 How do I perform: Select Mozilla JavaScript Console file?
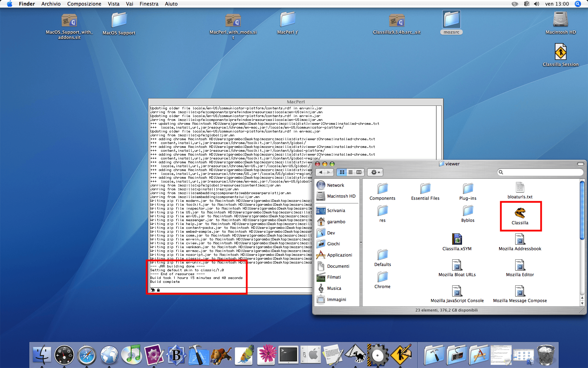pyautogui.click(x=457, y=294)
